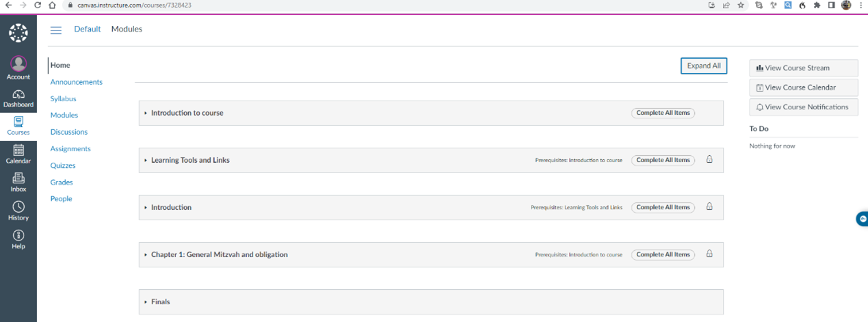Screen dimensions: 868x322
Task: Open the Calendar icon in sidebar
Action: click(x=18, y=150)
